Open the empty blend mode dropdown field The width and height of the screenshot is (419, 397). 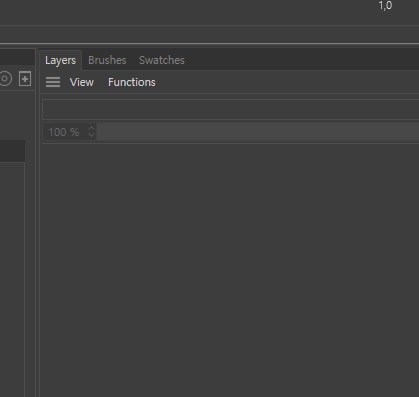click(x=230, y=109)
